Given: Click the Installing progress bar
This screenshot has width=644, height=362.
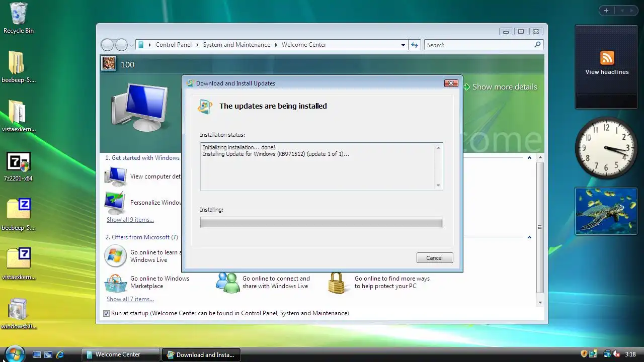Looking at the screenshot, I should coord(321,223).
